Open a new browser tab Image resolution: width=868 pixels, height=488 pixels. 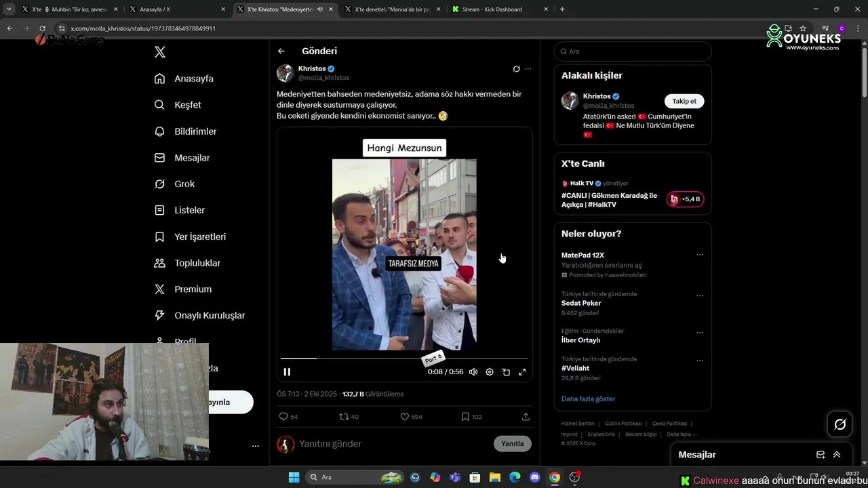(562, 9)
